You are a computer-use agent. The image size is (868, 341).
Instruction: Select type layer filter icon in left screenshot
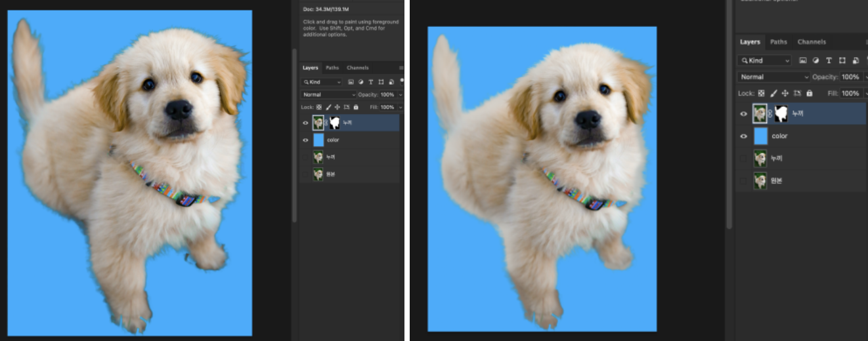click(x=370, y=82)
